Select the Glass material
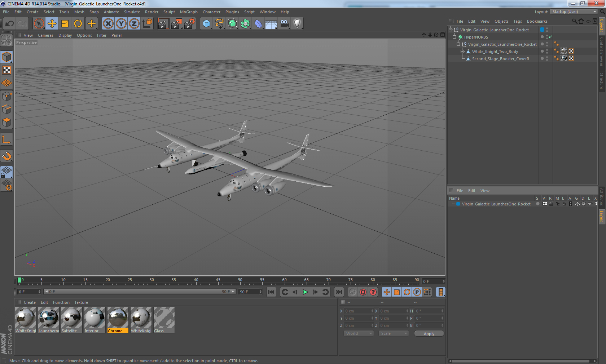 click(x=164, y=320)
